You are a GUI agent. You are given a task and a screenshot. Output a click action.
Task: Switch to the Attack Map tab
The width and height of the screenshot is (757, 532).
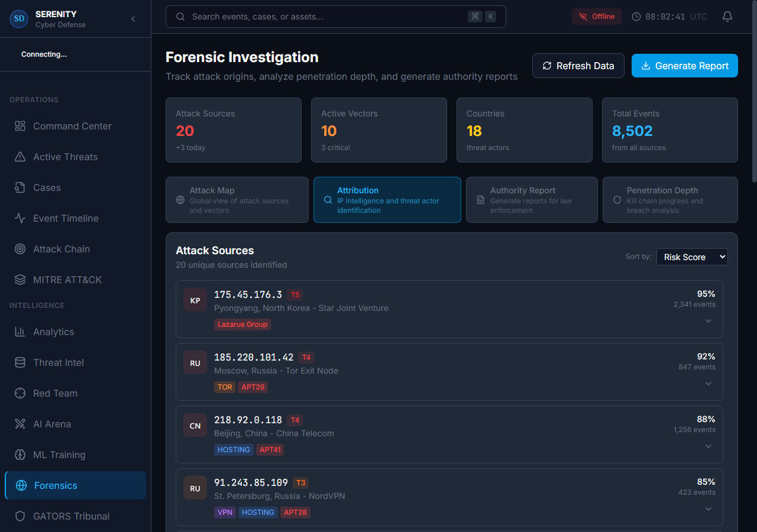(x=237, y=200)
